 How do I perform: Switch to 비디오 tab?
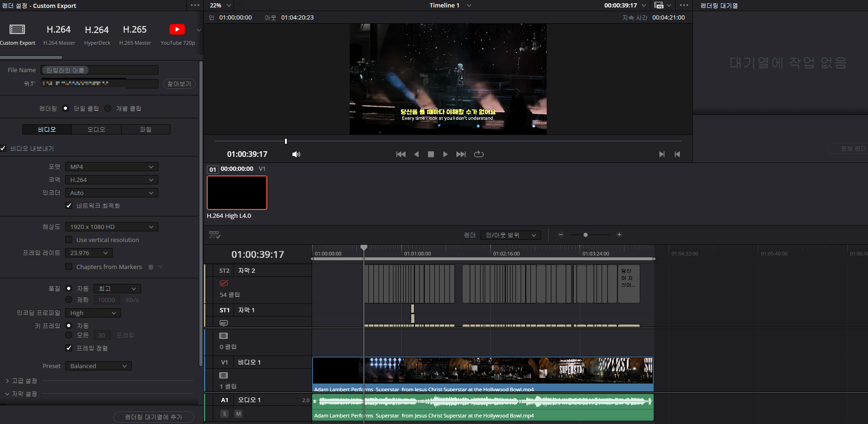coord(47,129)
